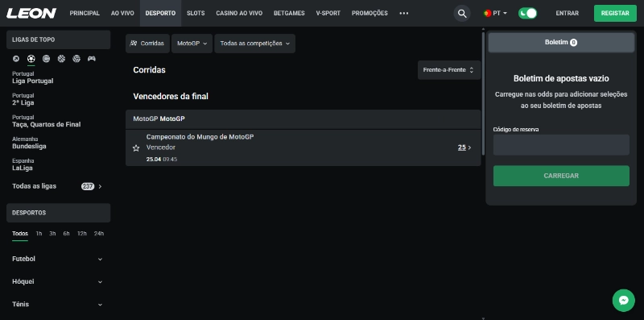Image resolution: width=644 pixels, height=320 pixels.
Task: Select the hockey icon in top leagues
Action: pos(46,59)
